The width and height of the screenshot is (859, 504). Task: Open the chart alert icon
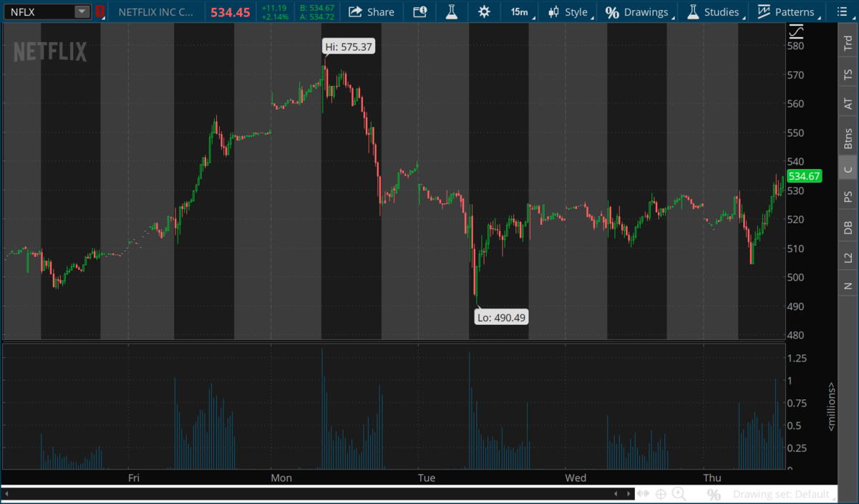420,11
